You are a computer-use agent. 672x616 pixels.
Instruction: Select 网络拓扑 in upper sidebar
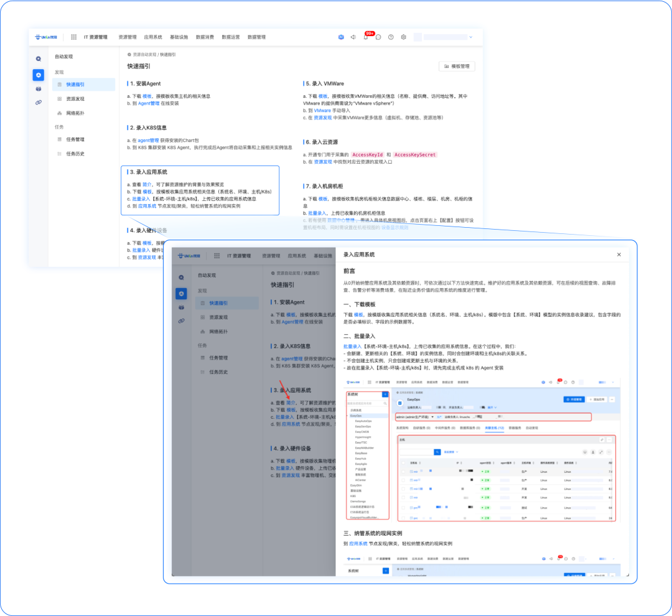83,113
